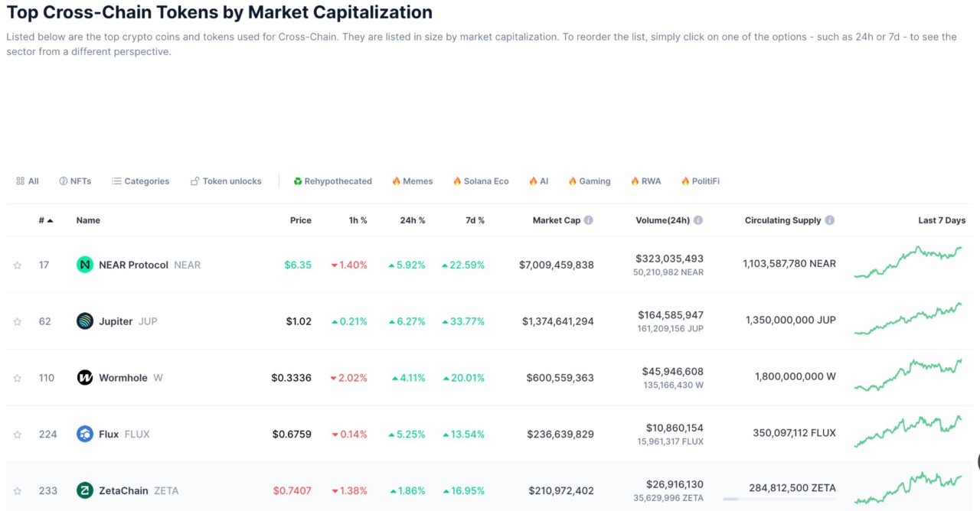The image size is (980, 511).
Task: Click Market Cap info icon
Action: pyautogui.click(x=589, y=220)
